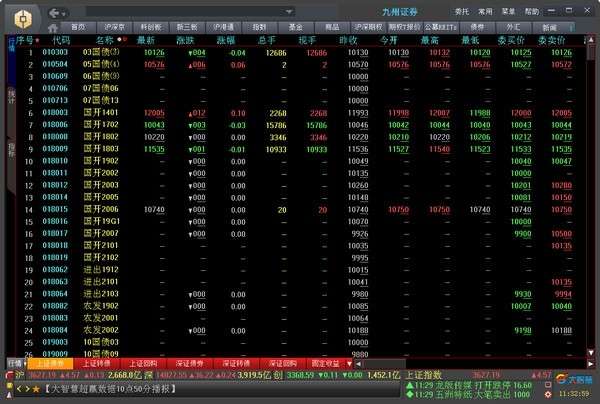This screenshot has width=600, height=404.
Task: Expand the arrow beside 固定收益 tab
Action: point(349,363)
